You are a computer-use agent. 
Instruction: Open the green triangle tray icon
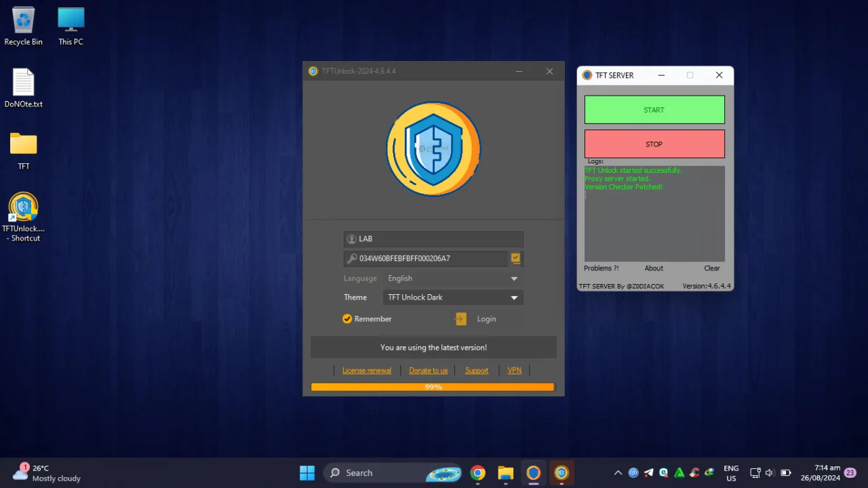679,473
